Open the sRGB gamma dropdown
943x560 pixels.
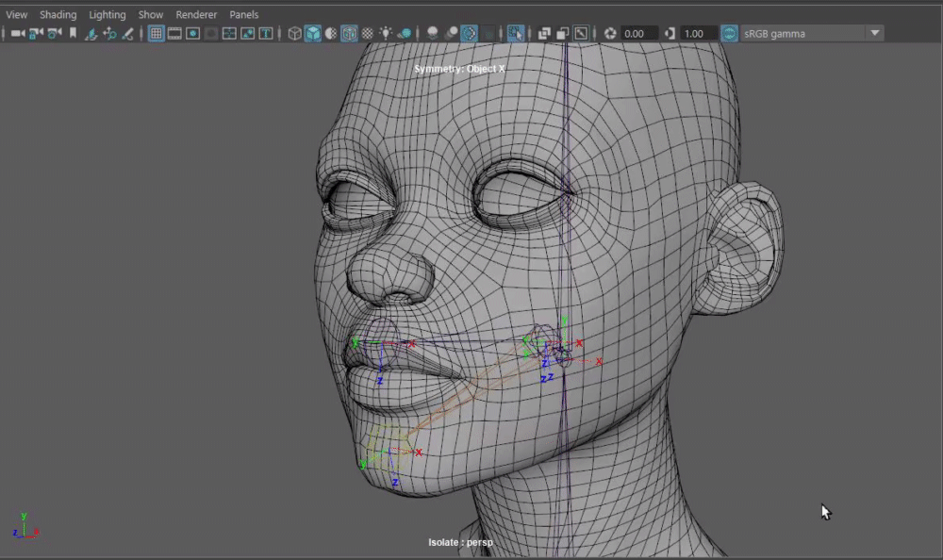pyautogui.click(x=812, y=34)
